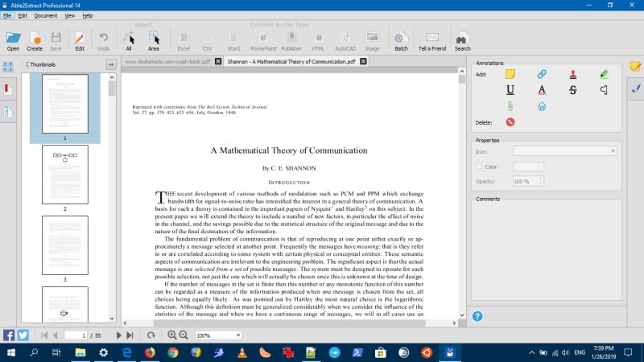Open Chrome from the taskbar
644x362 pixels.
point(173,352)
